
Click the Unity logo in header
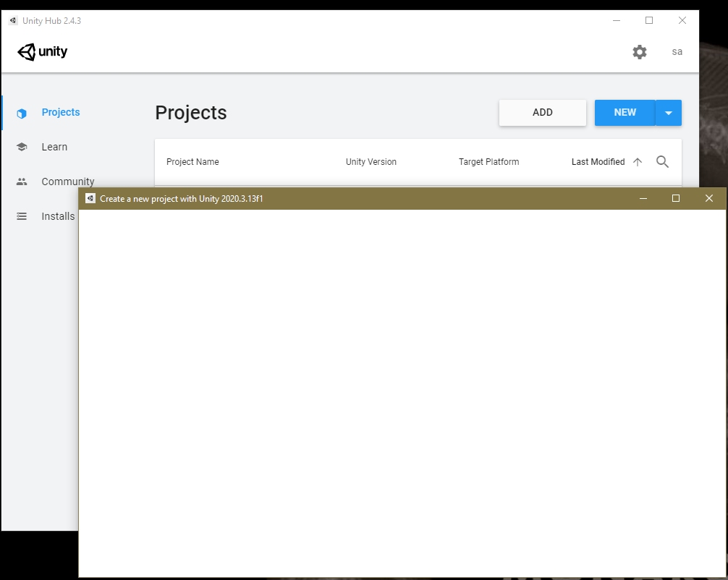coord(42,51)
